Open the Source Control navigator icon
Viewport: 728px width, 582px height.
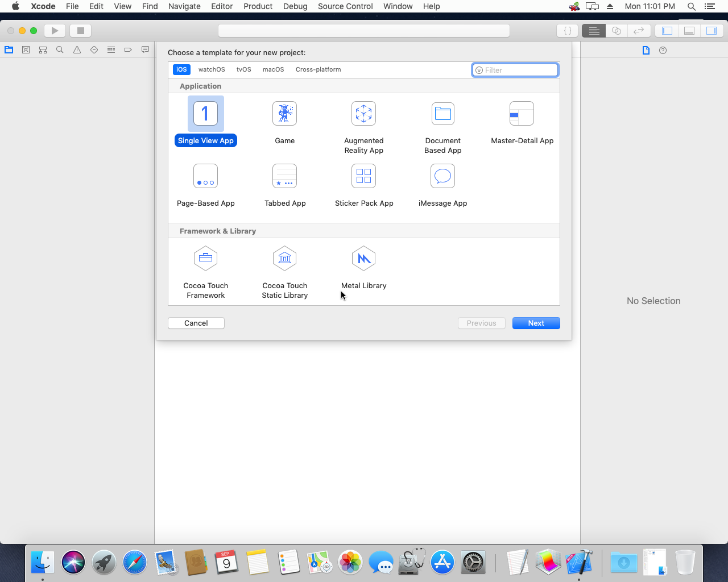tap(26, 50)
